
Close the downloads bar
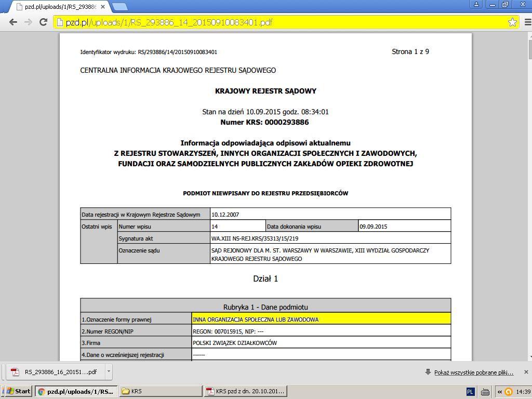[x=526, y=372]
